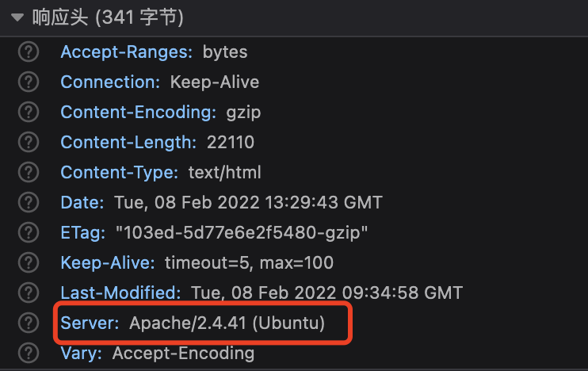Open help icon beside Content-Encoding header

click(x=29, y=112)
